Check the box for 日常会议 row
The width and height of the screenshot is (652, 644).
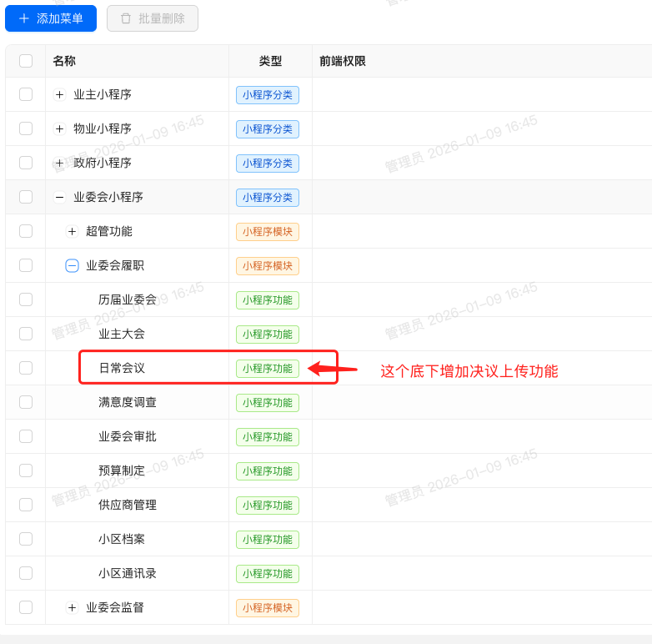tap(26, 368)
